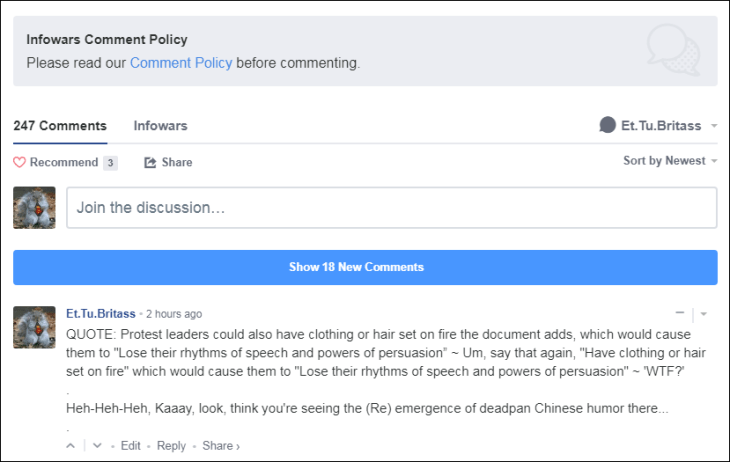Click the comment author's avatar picture

click(34, 327)
